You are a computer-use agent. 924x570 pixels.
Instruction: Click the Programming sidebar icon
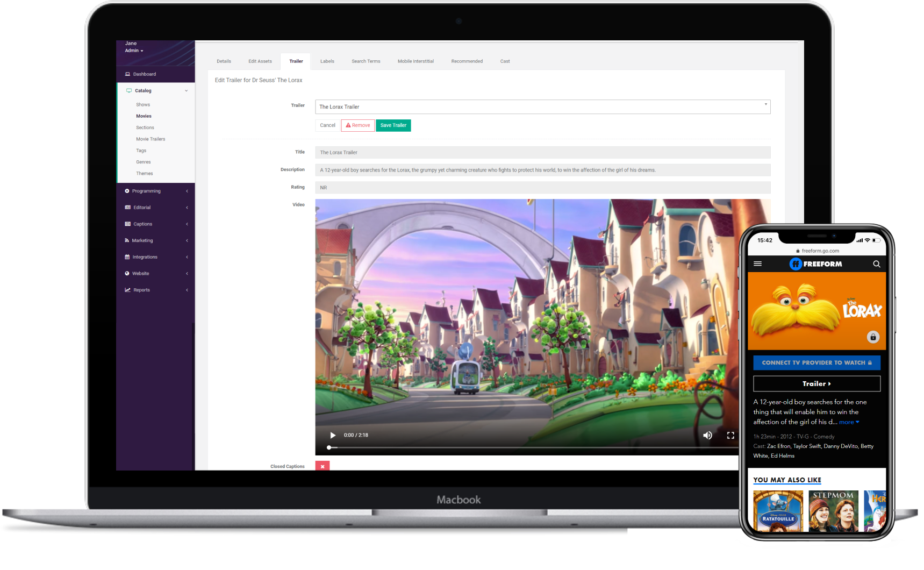point(127,191)
